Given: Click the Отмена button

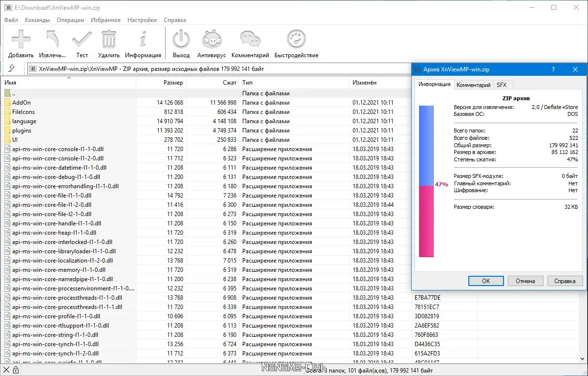Looking at the screenshot, I should 525,281.
